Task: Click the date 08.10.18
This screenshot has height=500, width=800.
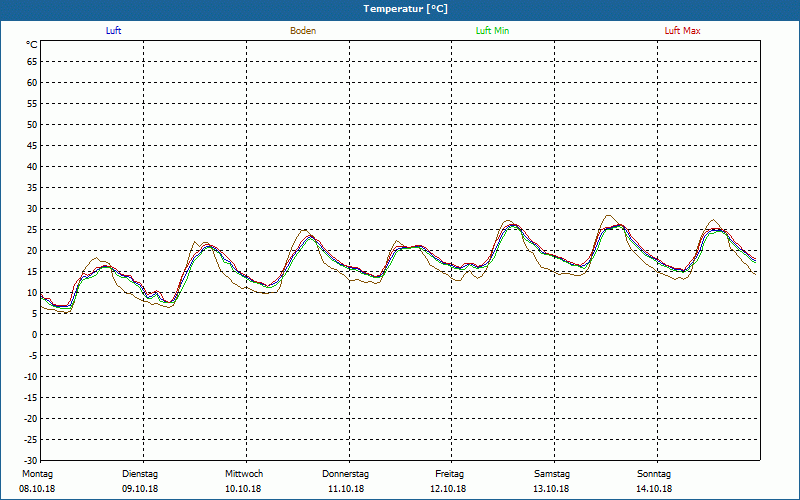Action: click(37, 489)
